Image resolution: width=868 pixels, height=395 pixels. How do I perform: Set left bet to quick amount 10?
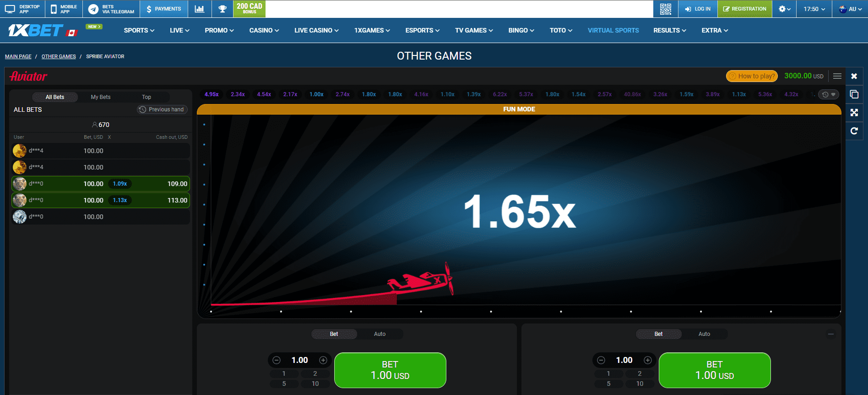point(315,384)
